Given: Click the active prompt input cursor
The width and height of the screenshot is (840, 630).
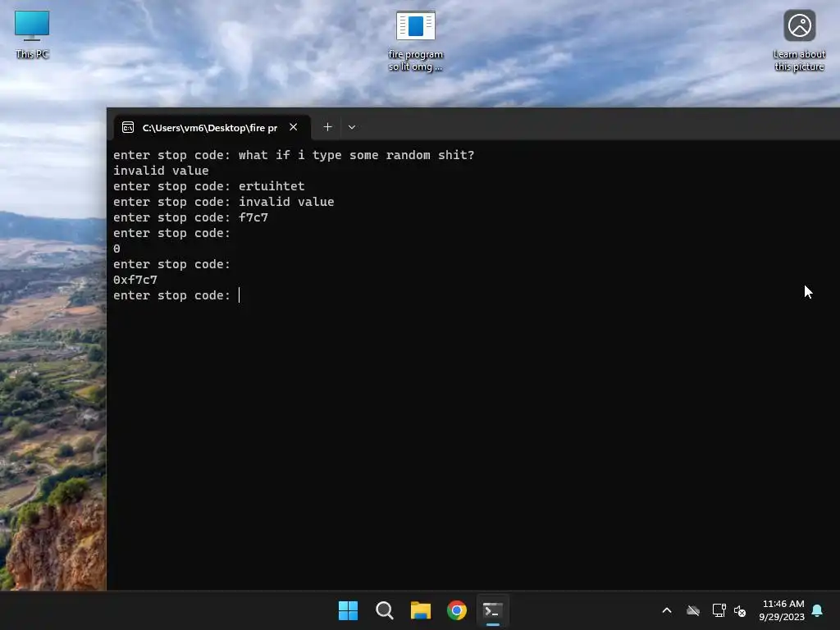Looking at the screenshot, I should pos(239,295).
